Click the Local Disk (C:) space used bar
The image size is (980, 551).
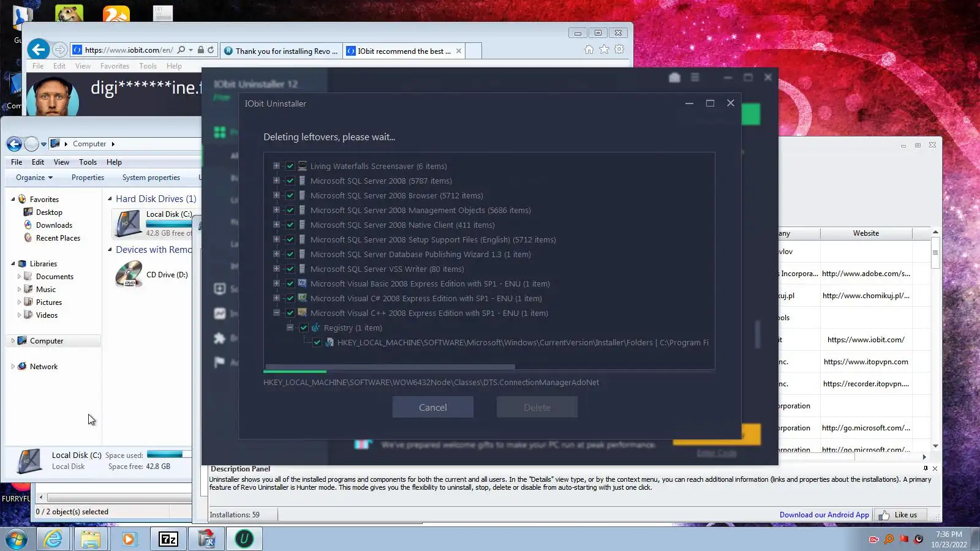point(169,454)
